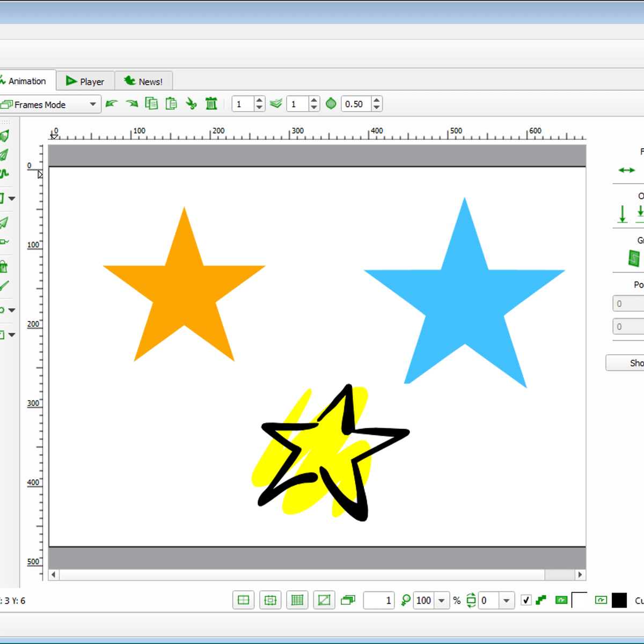Open the zoom percentage dropdown in status bar
644x644 pixels.
[441, 601]
